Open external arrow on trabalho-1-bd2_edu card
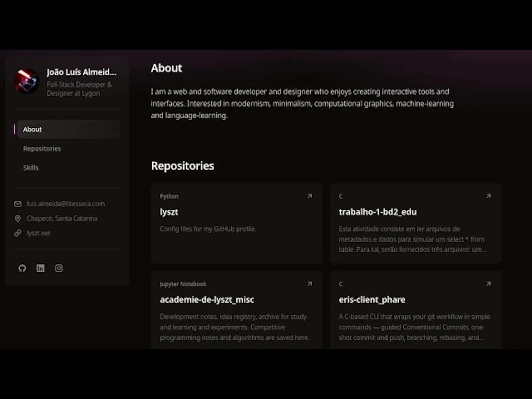The width and height of the screenshot is (532, 399). 488,196
